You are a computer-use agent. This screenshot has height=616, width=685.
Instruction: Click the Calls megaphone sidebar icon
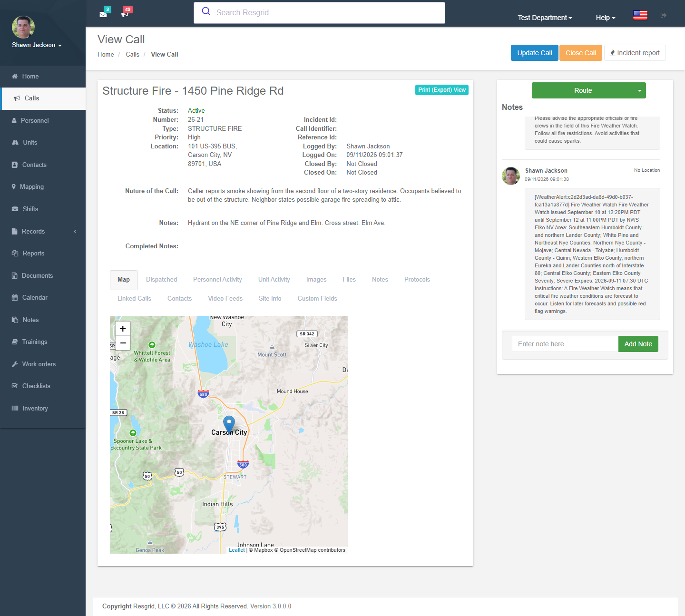(x=17, y=98)
